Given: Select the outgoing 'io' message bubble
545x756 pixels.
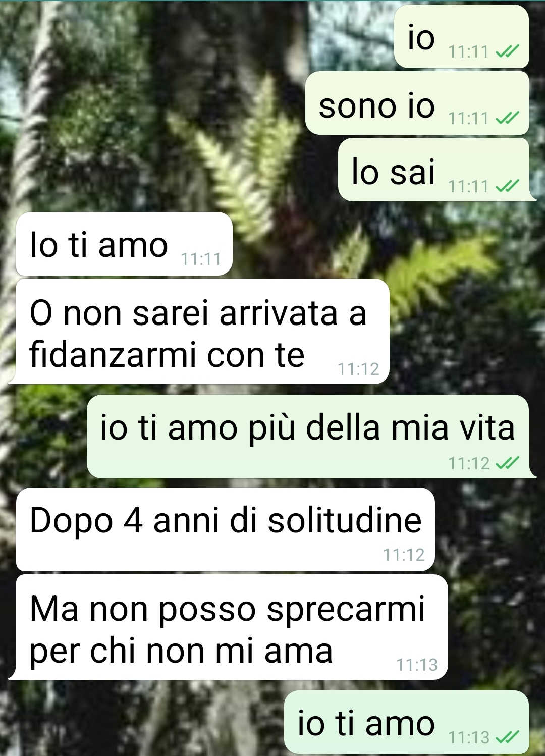Looking at the screenshot, I should (x=461, y=36).
